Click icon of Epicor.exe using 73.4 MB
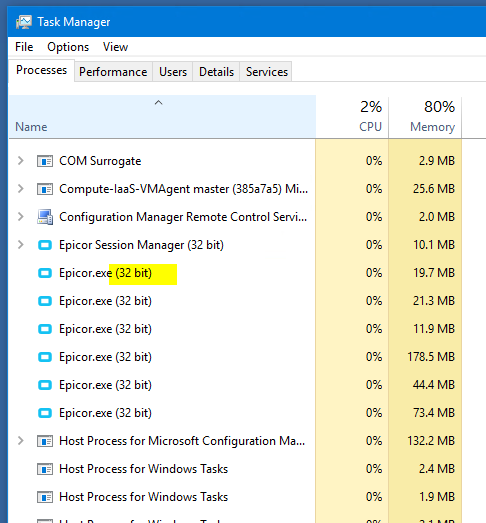Image resolution: width=486 pixels, height=523 pixels. pyautogui.click(x=45, y=413)
